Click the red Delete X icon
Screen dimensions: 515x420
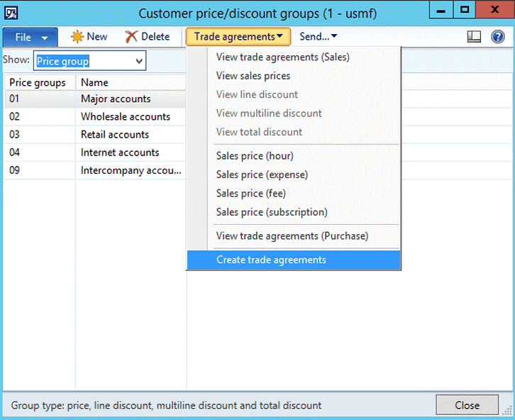tap(131, 37)
